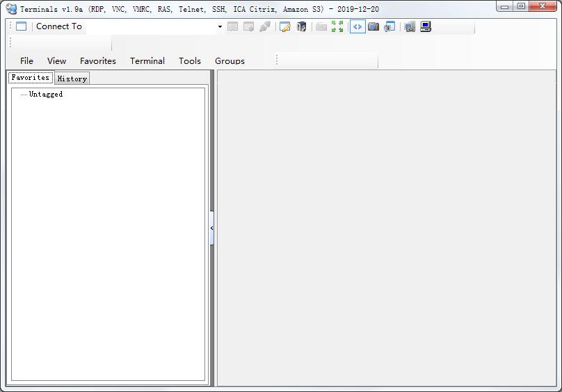Image resolution: width=562 pixels, height=392 pixels.
Task: Click the new terminal window icon
Action: pos(22,26)
